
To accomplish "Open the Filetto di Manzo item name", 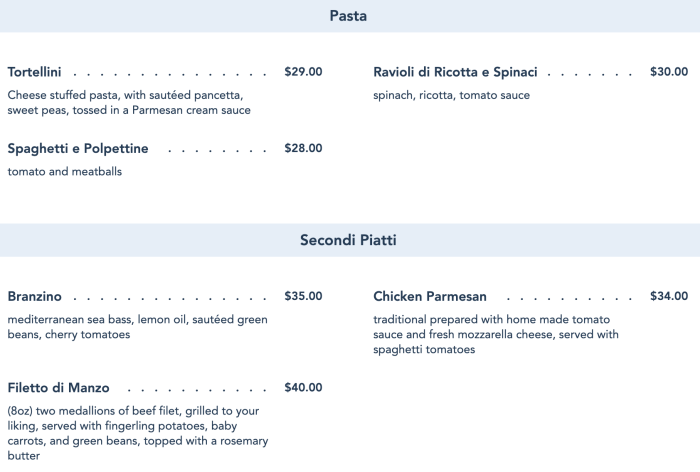I will pyautogui.click(x=58, y=388).
